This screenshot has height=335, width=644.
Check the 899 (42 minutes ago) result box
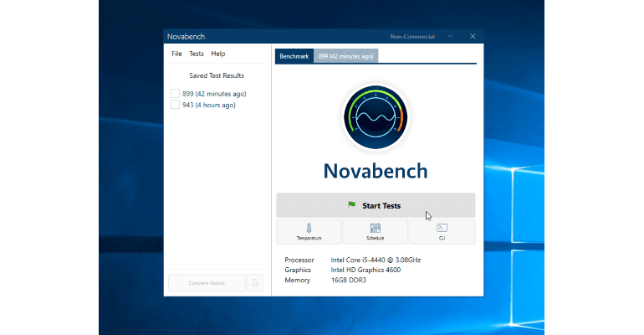(x=175, y=94)
